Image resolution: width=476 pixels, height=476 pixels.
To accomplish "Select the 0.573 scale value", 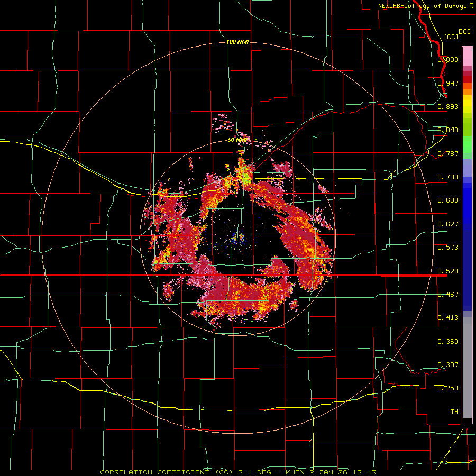I will coord(448,247).
